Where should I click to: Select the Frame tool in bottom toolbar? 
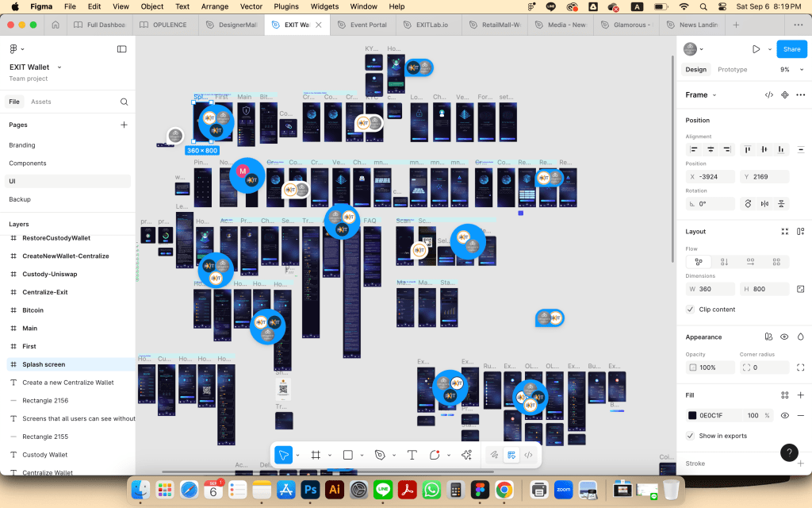click(316, 455)
